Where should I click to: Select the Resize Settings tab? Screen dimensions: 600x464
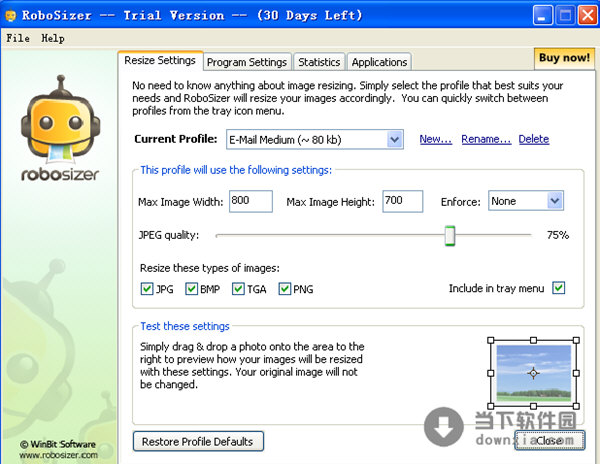160,60
